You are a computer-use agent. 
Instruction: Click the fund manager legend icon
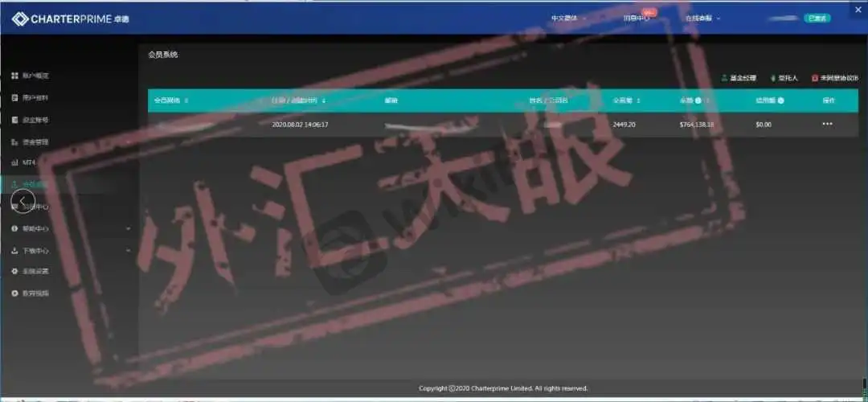click(x=725, y=78)
